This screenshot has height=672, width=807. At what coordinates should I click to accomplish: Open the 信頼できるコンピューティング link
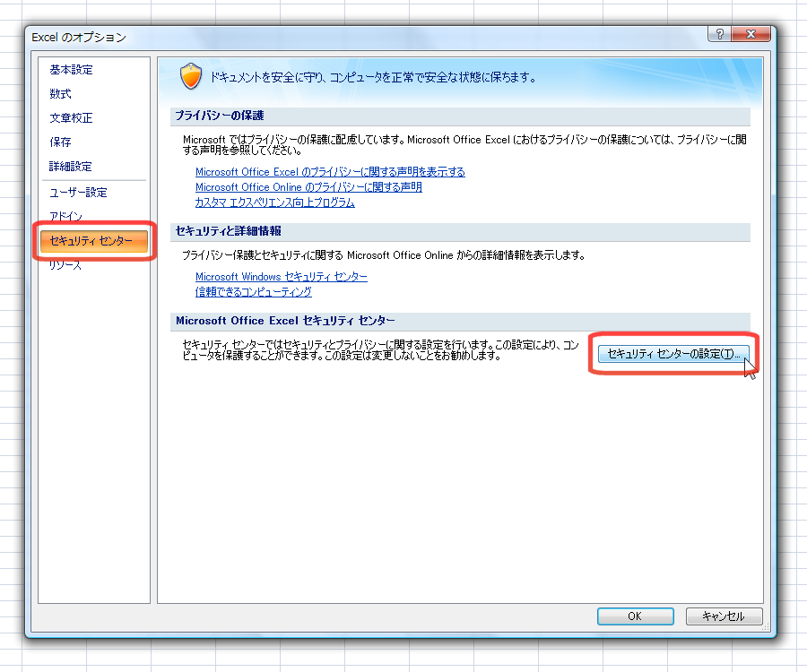[253, 292]
